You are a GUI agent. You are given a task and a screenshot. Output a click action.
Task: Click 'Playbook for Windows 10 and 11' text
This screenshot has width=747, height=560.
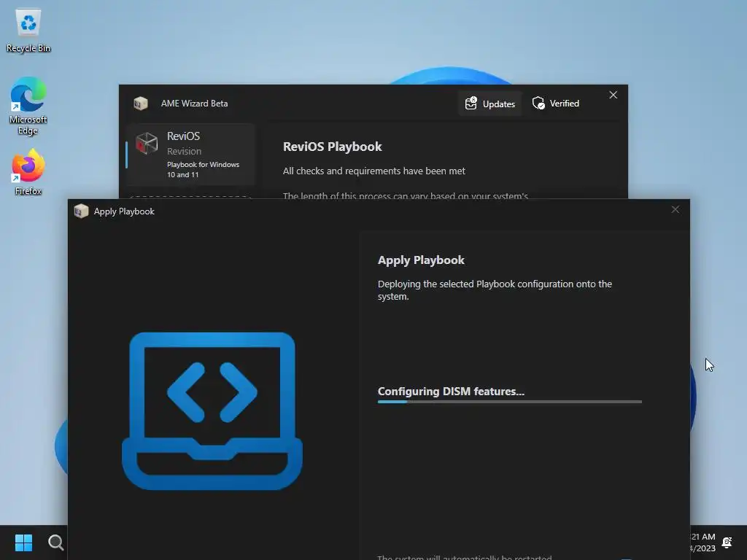(203, 169)
